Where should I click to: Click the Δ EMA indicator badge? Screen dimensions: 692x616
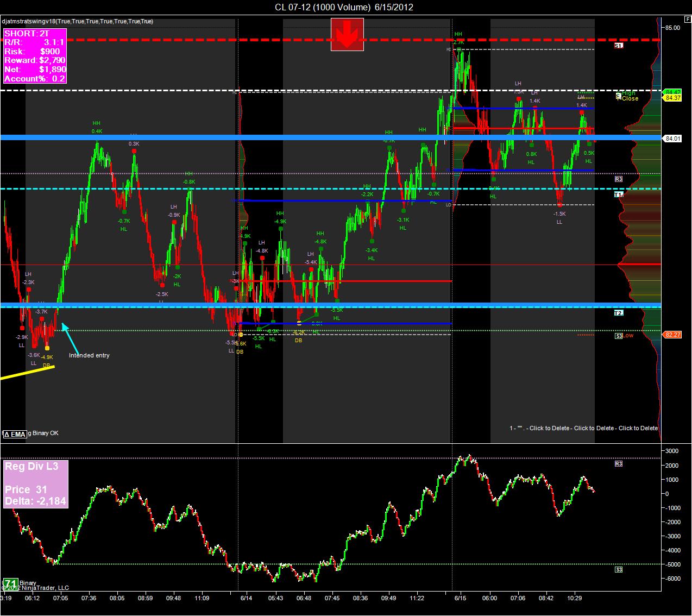(15, 434)
